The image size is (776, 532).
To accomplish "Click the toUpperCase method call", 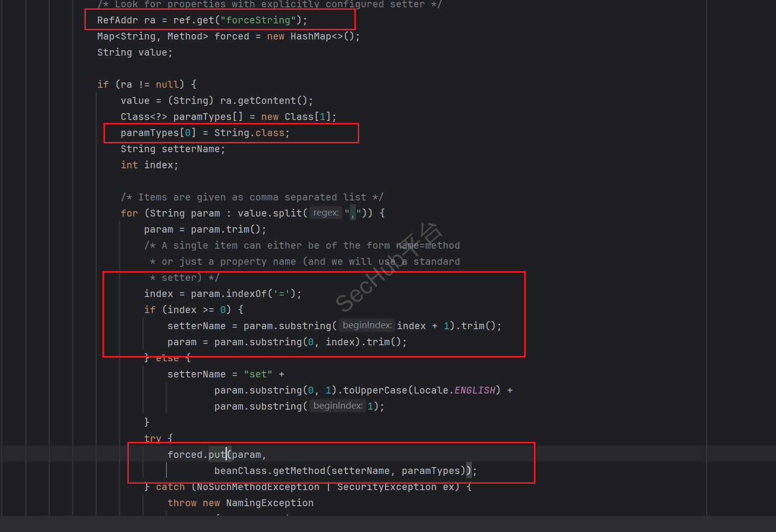I will (x=375, y=390).
